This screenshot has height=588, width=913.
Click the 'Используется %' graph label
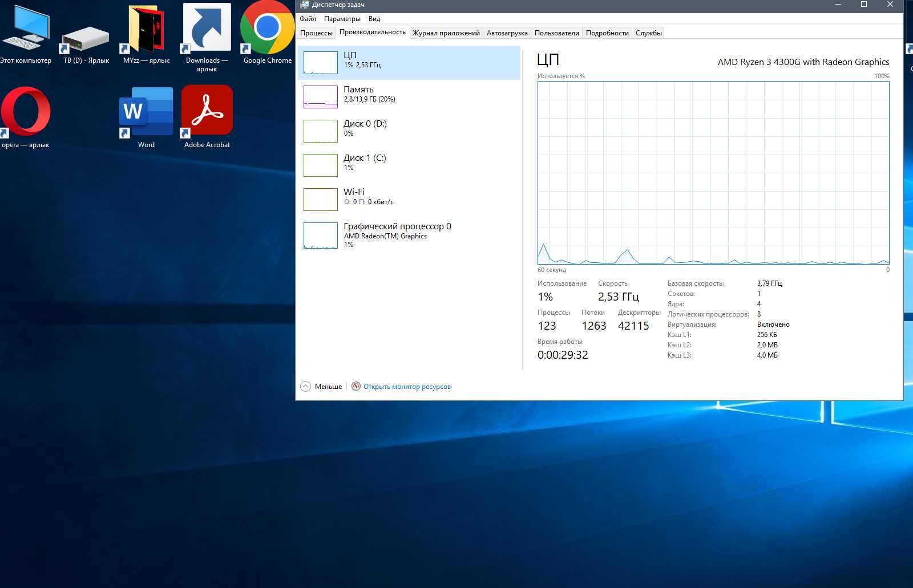(x=561, y=76)
